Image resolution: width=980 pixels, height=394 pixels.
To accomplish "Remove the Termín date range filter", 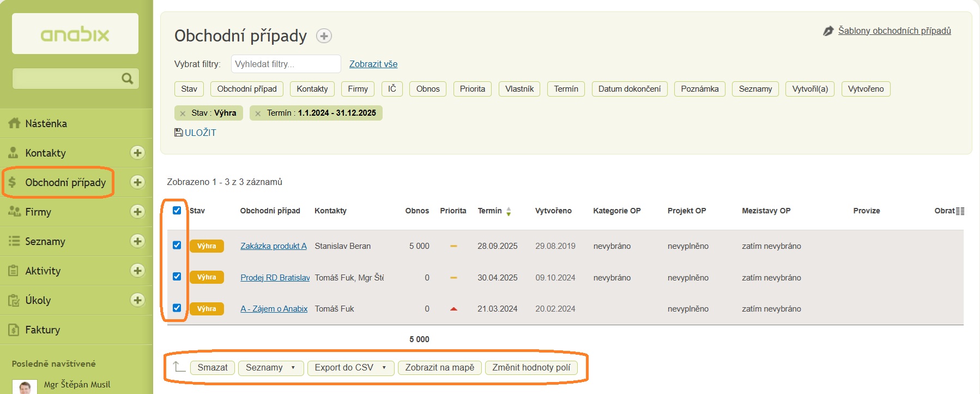I will click(258, 114).
